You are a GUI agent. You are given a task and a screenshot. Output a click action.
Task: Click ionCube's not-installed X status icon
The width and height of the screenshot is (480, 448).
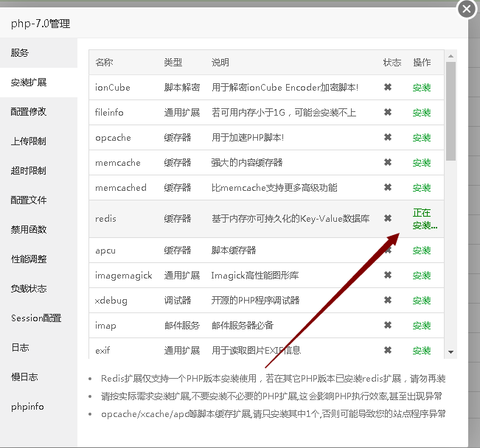[388, 87]
